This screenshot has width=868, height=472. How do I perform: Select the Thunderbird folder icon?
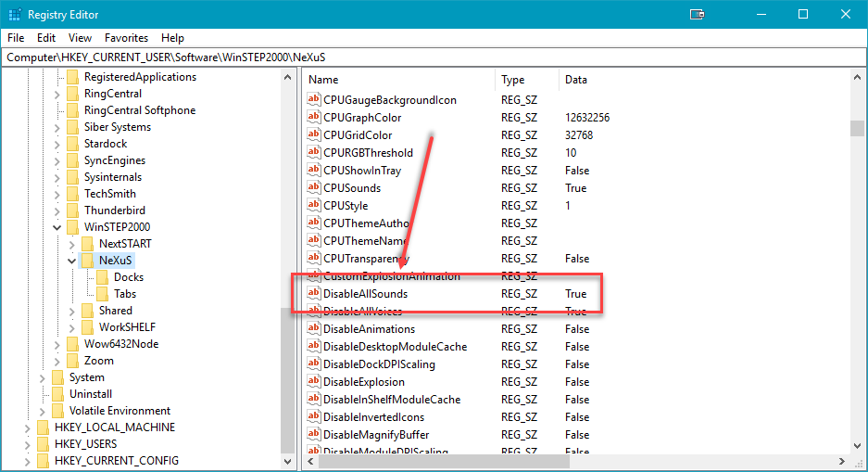coord(73,210)
